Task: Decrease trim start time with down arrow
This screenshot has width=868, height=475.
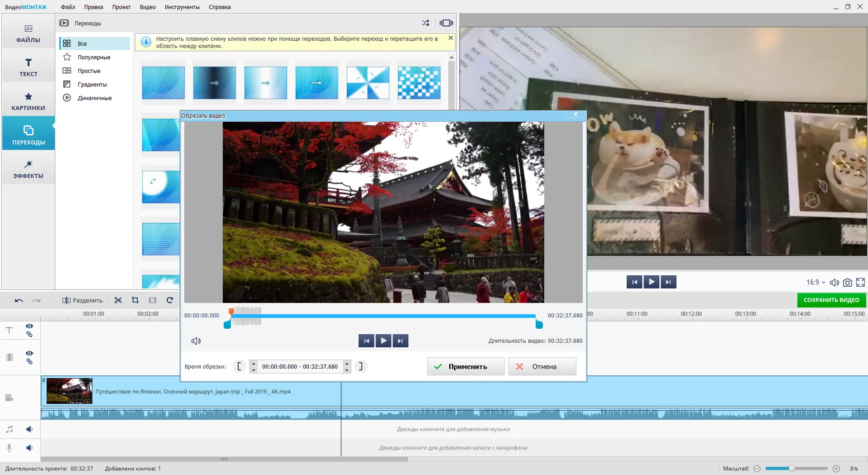Action: point(254,370)
